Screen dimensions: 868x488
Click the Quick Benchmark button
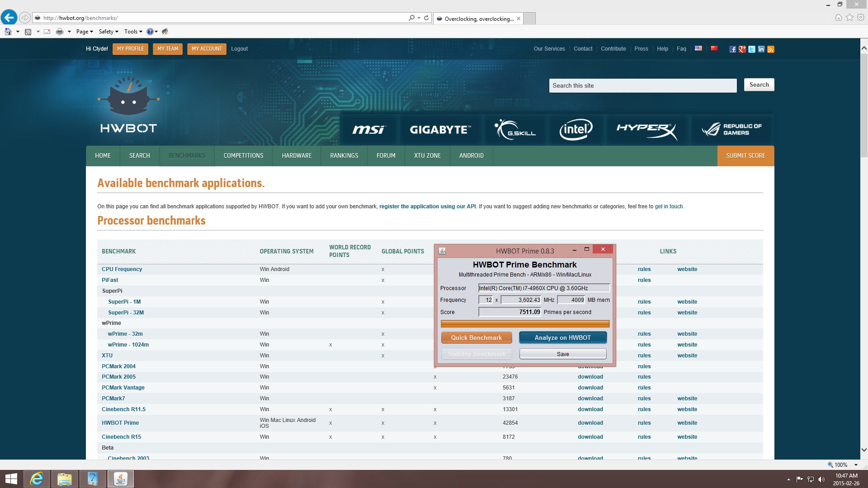coord(476,338)
